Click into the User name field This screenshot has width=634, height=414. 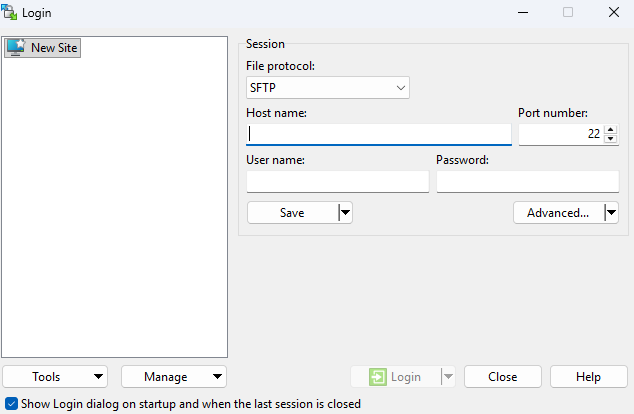click(x=337, y=181)
